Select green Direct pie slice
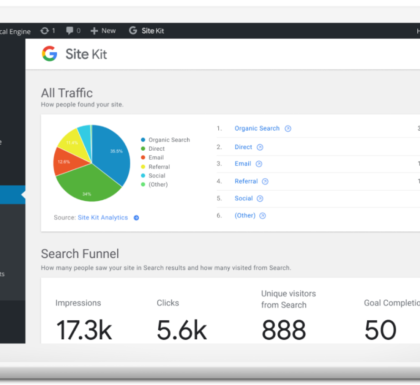This screenshot has height=385, width=420. pyautogui.click(x=88, y=185)
